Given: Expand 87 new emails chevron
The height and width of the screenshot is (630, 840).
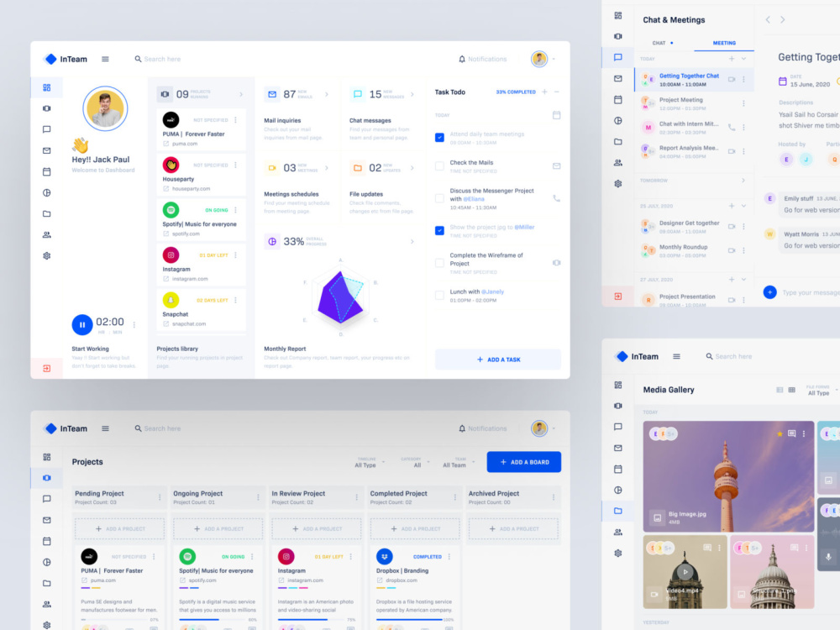Looking at the screenshot, I should [327, 94].
